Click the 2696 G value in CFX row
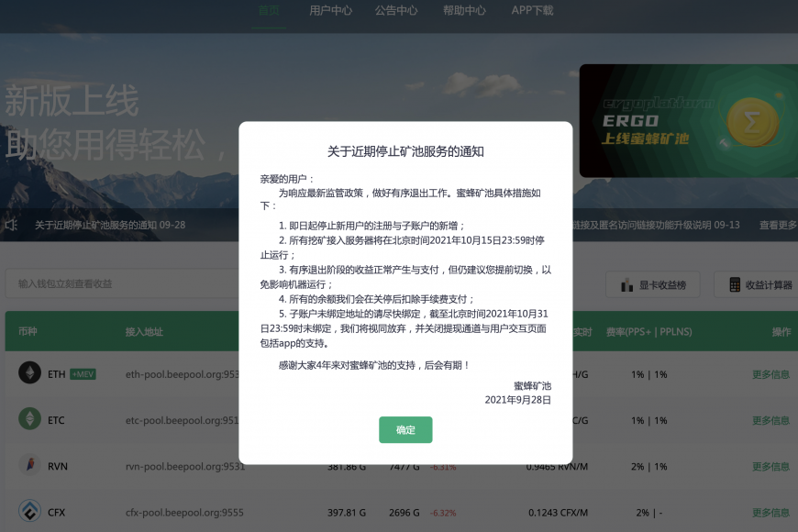798x532 pixels. pyautogui.click(x=405, y=513)
